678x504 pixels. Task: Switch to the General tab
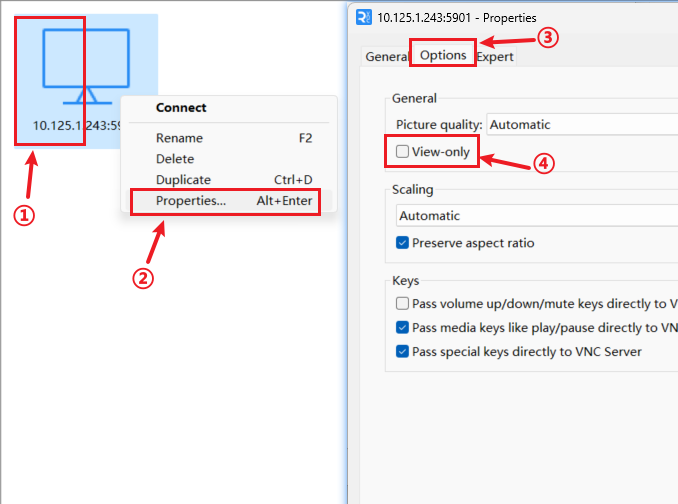tap(386, 57)
